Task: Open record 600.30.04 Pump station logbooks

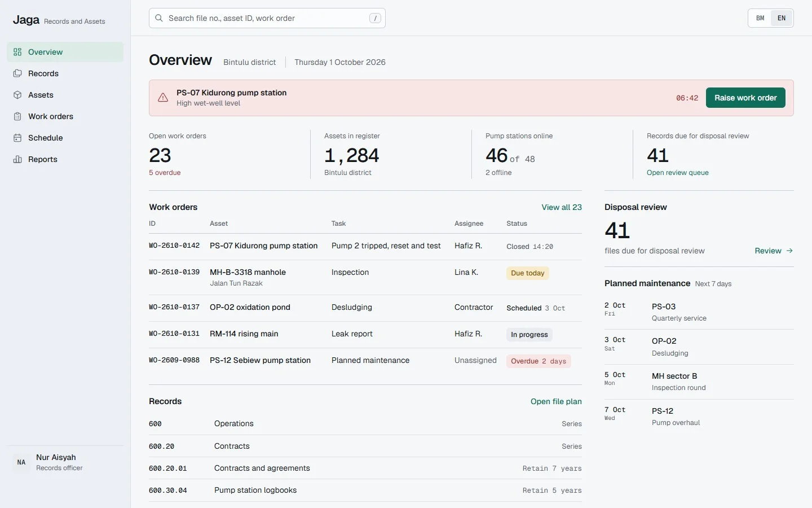Action: pyautogui.click(x=365, y=491)
